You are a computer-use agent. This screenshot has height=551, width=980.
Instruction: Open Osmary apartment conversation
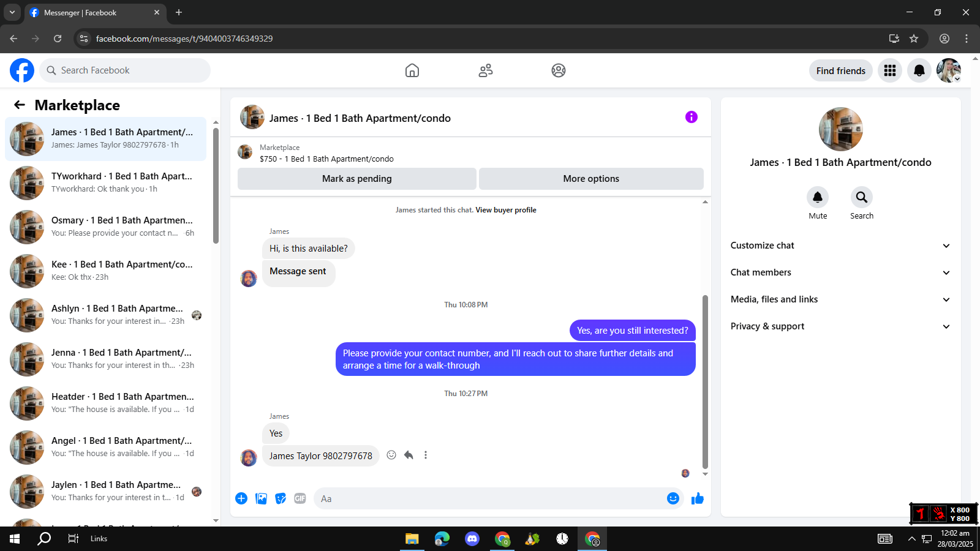point(105,227)
